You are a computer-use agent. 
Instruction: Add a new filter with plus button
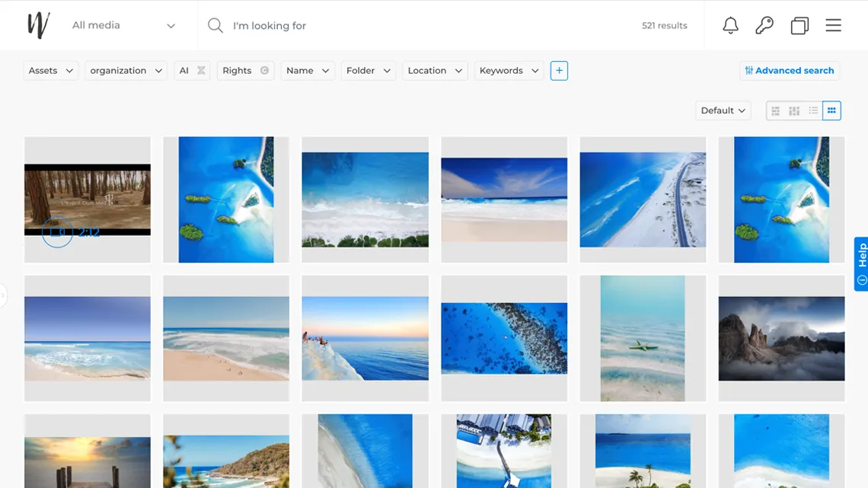[x=559, y=71]
